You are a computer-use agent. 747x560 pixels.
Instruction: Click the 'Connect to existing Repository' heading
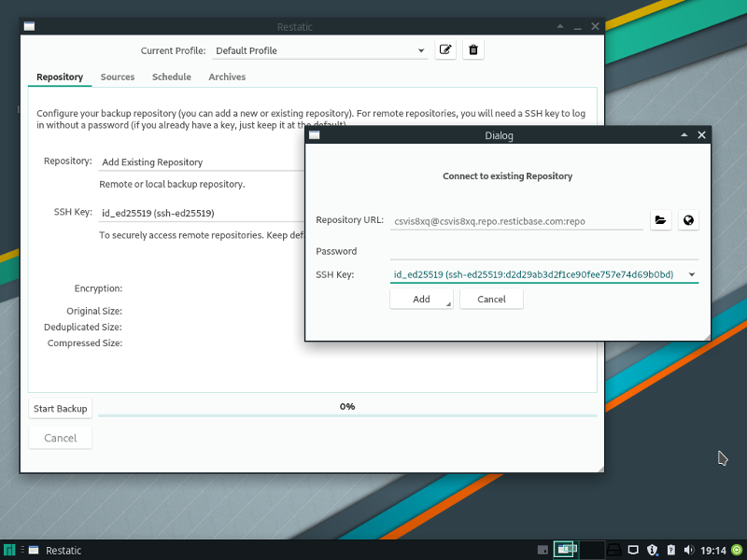[507, 175]
